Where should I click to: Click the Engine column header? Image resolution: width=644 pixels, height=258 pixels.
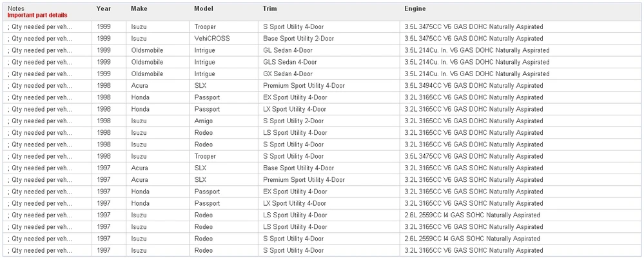click(415, 8)
